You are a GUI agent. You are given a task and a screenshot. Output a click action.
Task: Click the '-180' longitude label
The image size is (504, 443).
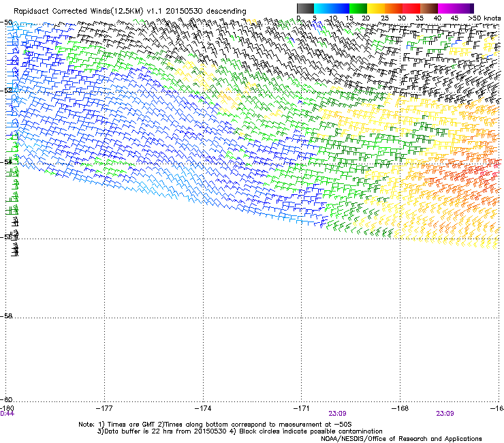click(x=7, y=408)
